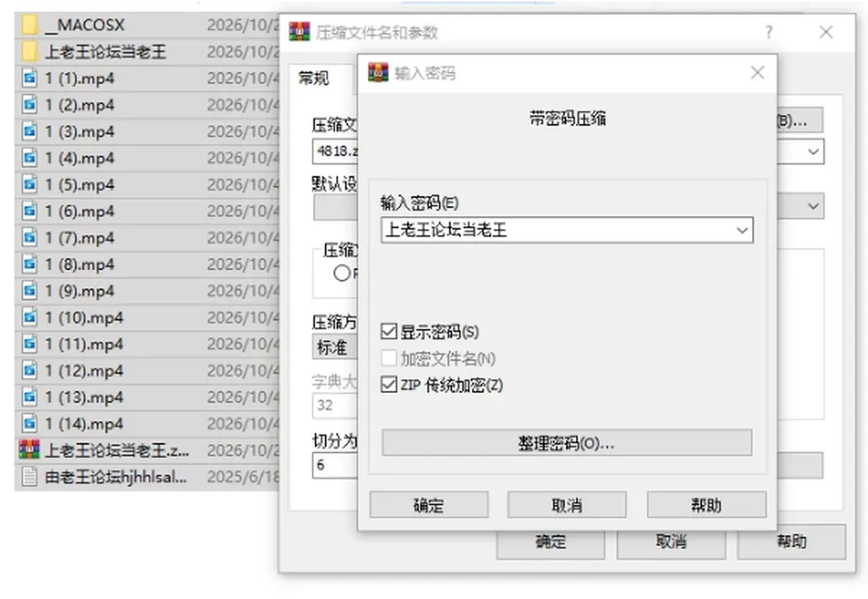Click the WinRAR icon in 输入密码 title bar
The image size is (868, 599).
coord(378,72)
